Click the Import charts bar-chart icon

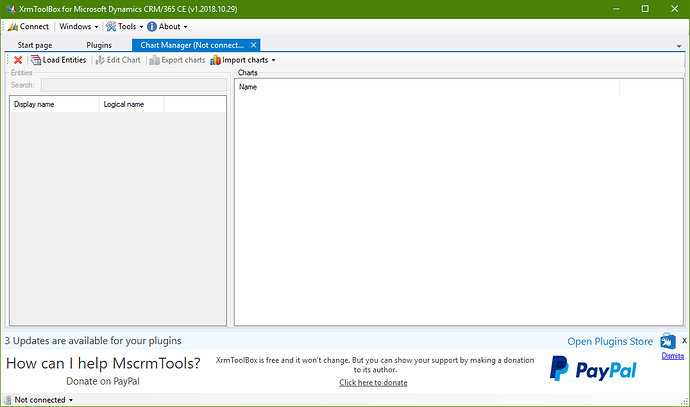pos(215,60)
